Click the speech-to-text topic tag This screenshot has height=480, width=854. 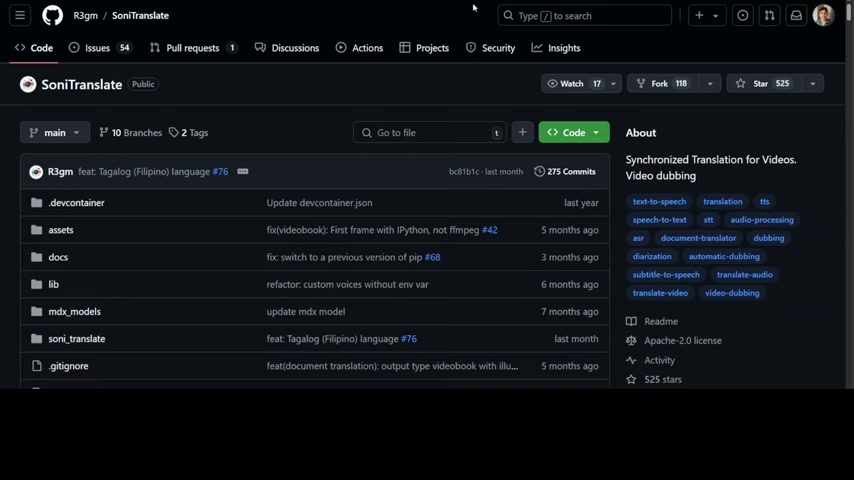click(x=660, y=220)
